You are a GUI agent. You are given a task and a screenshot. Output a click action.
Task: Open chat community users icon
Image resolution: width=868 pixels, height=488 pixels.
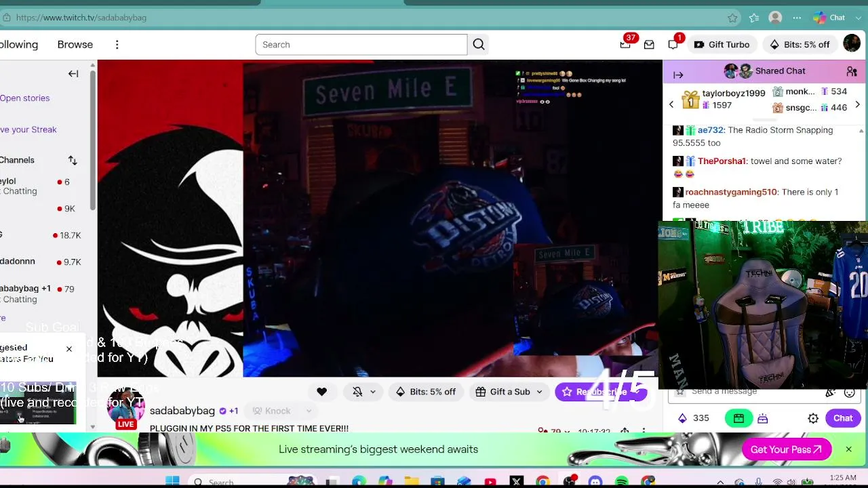(x=852, y=71)
